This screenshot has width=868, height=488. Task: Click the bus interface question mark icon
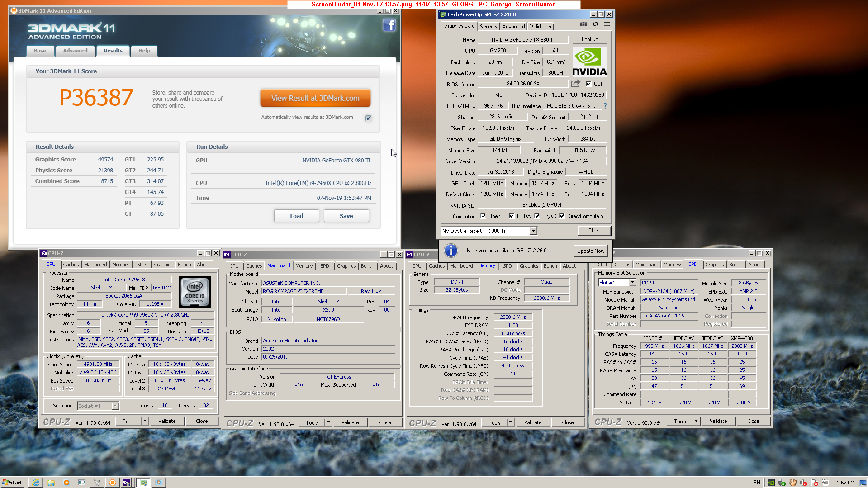pos(605,106)
